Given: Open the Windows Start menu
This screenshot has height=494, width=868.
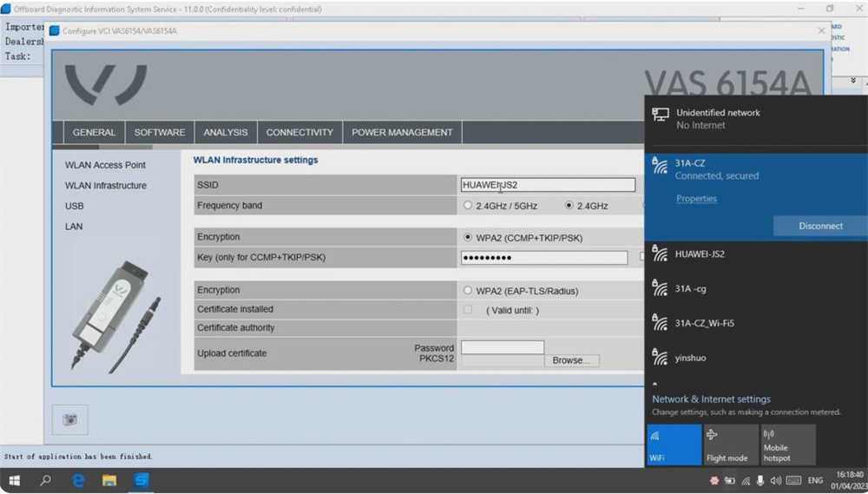Looking at the screenshot, I should click(x=15, y=480).
